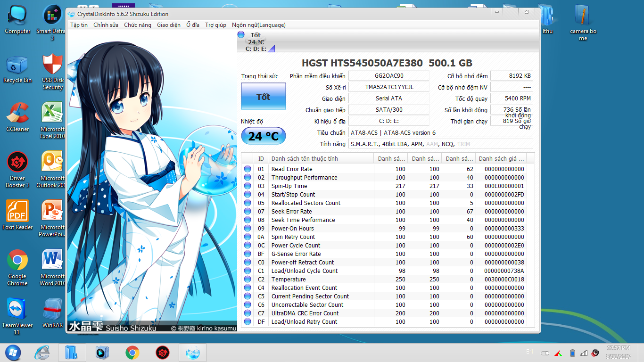Click the CrystalDiskInfo taskbar button
The height and width of the screenshot is (362, 644).
(x=192, y=352)
